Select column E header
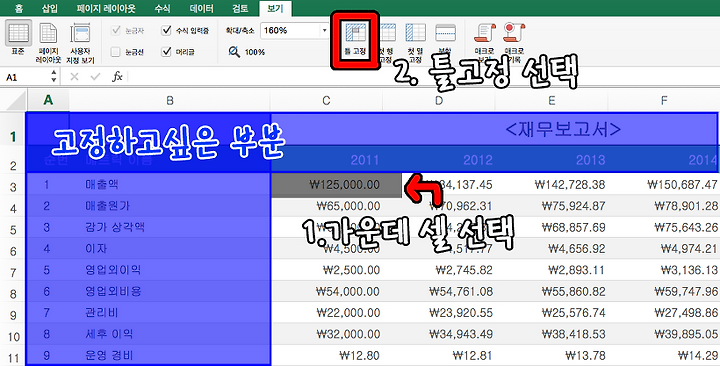The width and height of the screenshot is (720, 366). [x=551, y=101]
